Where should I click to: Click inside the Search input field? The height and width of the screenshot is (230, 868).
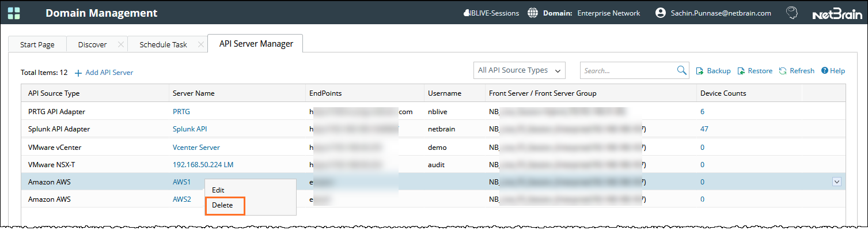tap(628, 70)
